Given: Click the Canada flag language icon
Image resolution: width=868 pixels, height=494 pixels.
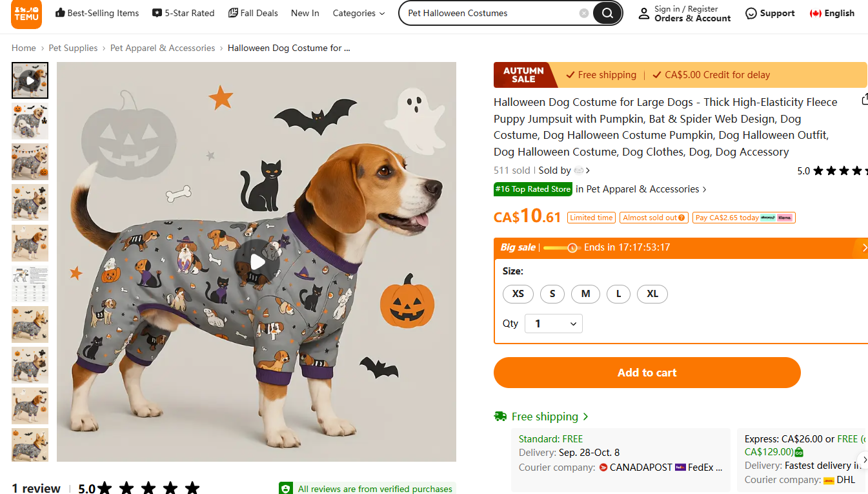Looking at the screenshot, I should tap(816, 14).
